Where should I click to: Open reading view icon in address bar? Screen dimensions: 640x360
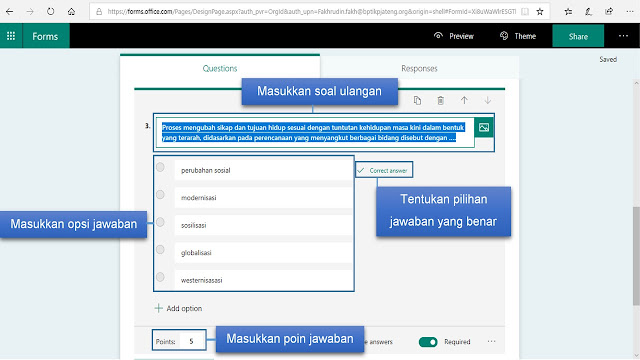[x=525, y=11]
